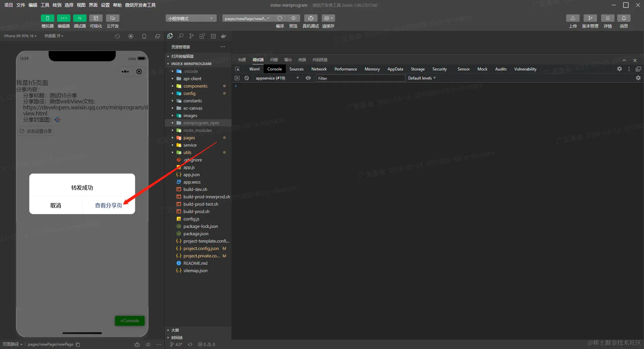Viewport: 644px width, 349px height.
Task: Open the mini program mode dropdown
Action: pos(191,18)
